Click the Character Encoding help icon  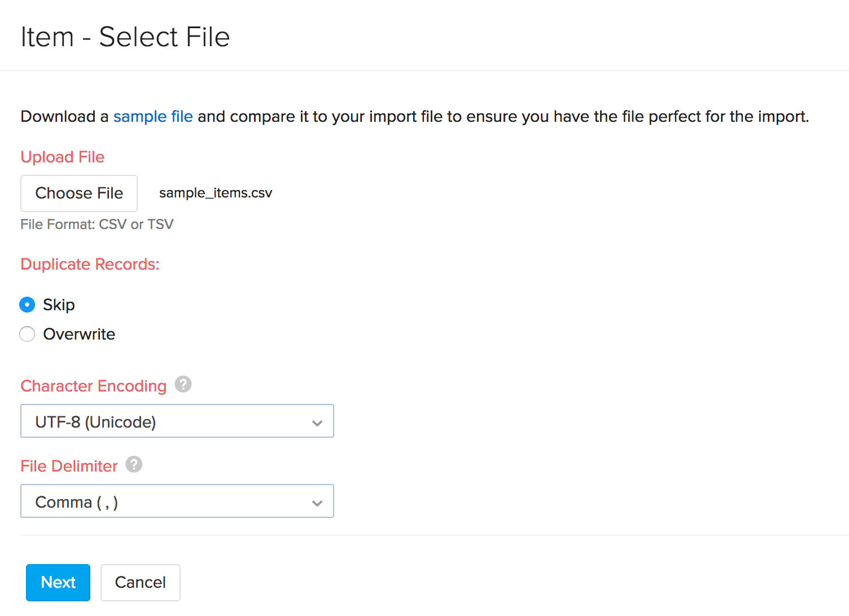click(x=182, y=384)
